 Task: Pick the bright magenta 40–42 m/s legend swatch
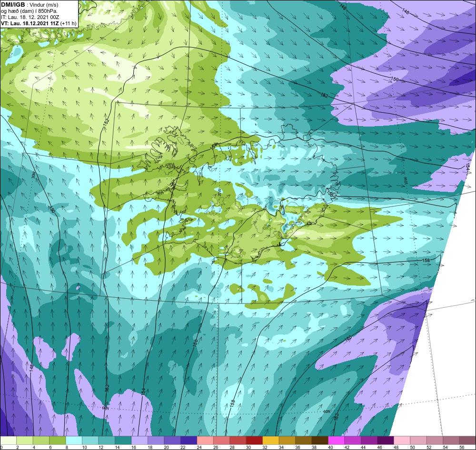(336, 440)
